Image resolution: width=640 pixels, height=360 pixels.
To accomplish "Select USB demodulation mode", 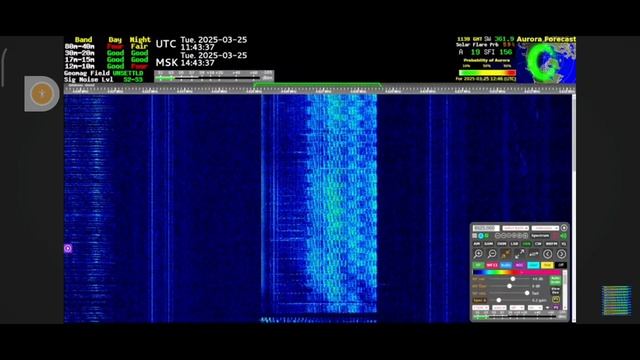I will [527, 244].
